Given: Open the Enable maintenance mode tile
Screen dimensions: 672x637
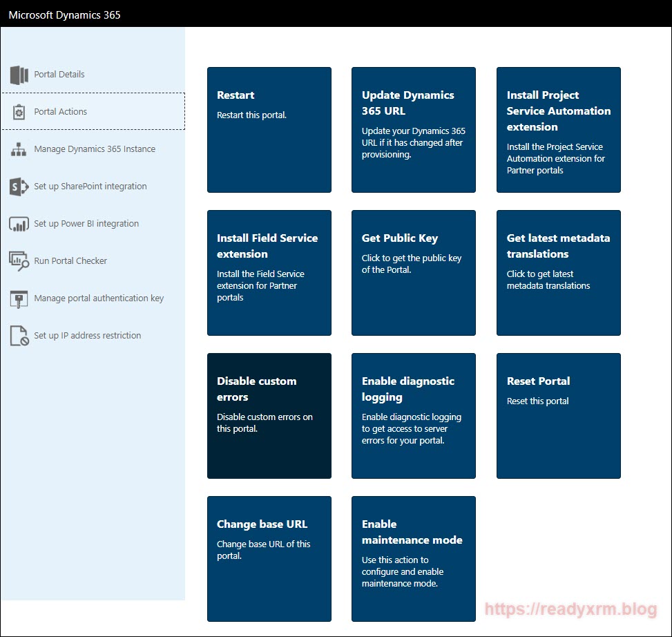Looking at the screenshot, I should pos(413,559).
